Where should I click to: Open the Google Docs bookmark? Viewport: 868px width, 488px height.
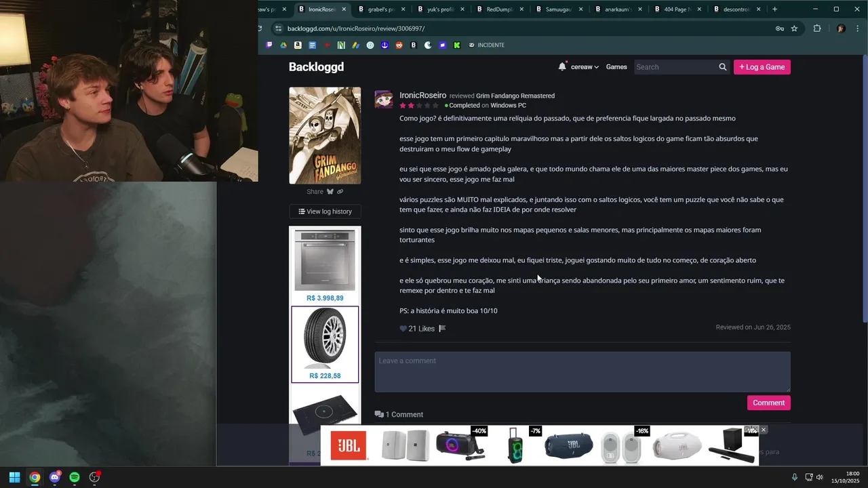point(313,45)
